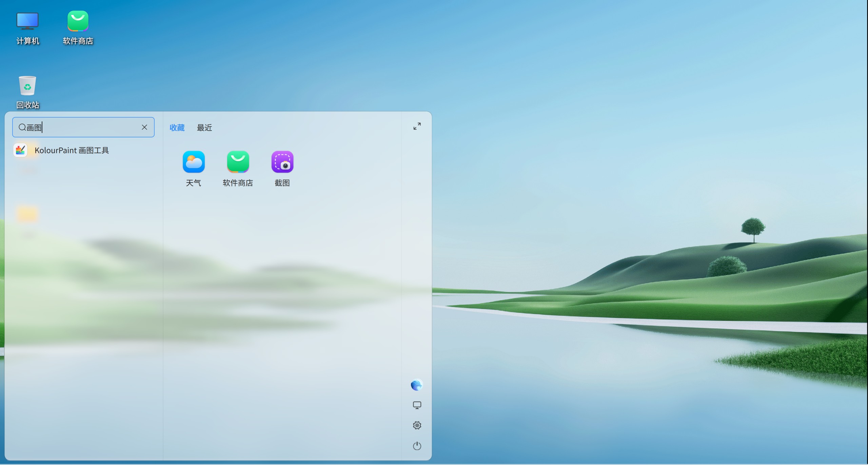
Task: Switch to the 收藏 tab
Action: coord(177,128)
